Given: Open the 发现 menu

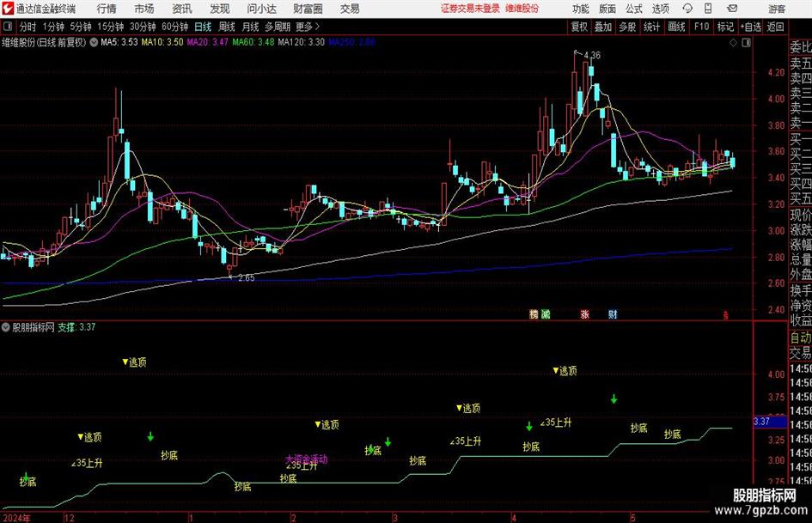Looking at the screenshot, I should [220, 9].
